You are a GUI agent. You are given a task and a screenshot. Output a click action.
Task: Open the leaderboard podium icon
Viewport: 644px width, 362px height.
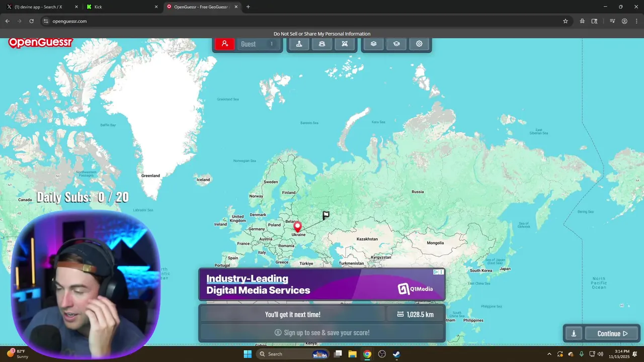coord(299,44)
